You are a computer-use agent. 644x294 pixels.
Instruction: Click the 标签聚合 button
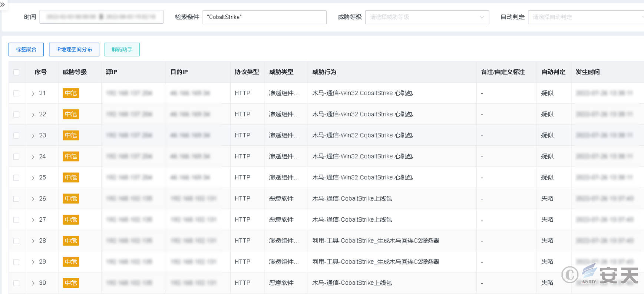click(x=26, y=49)
